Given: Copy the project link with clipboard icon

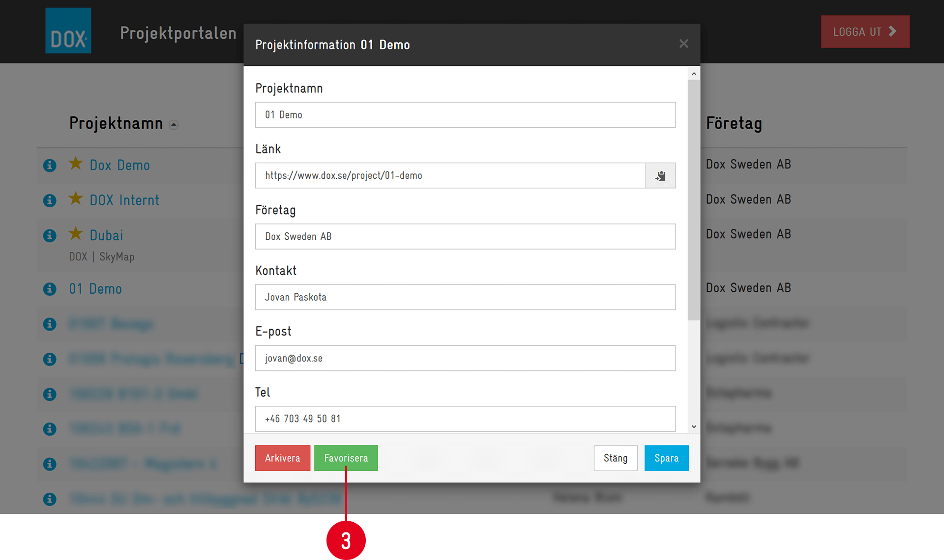Looking at the screenshot, I should [660, 175].
